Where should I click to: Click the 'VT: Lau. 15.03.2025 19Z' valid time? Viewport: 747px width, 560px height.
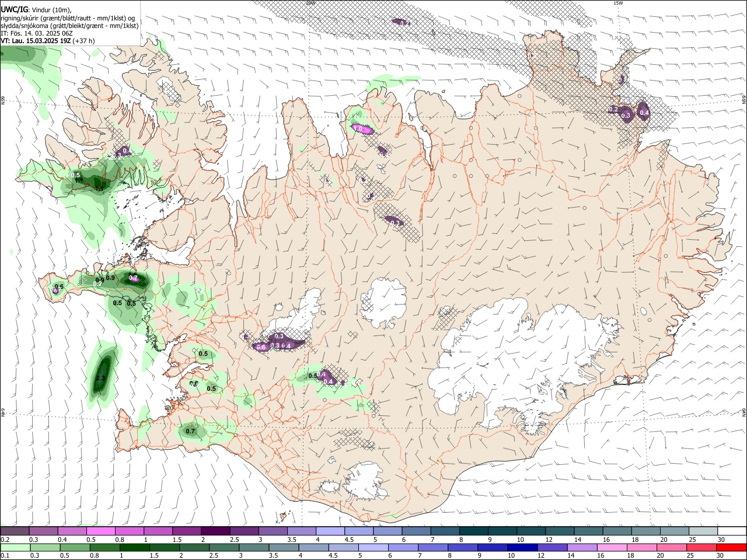coord(36,41)
